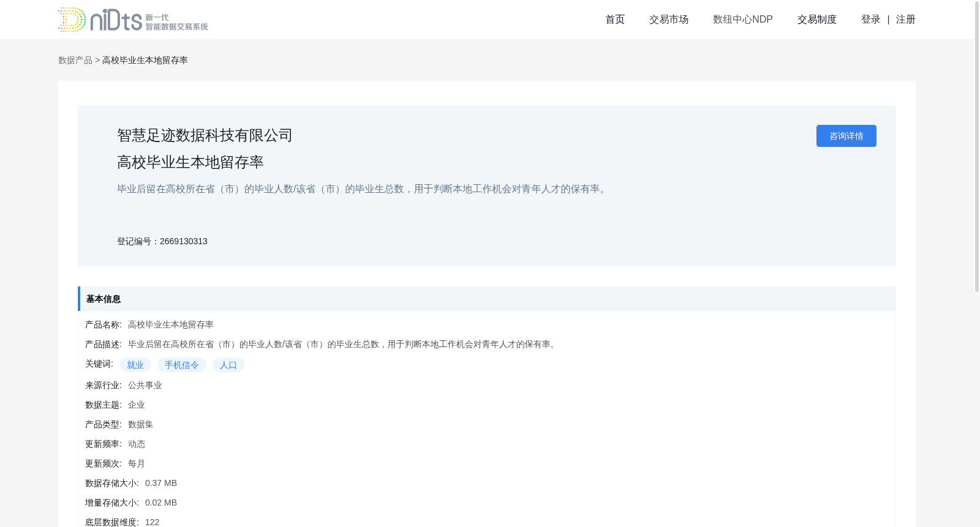Click the page vertical scrollbar
The image size is (980, 527).
(x=977, y=147)
